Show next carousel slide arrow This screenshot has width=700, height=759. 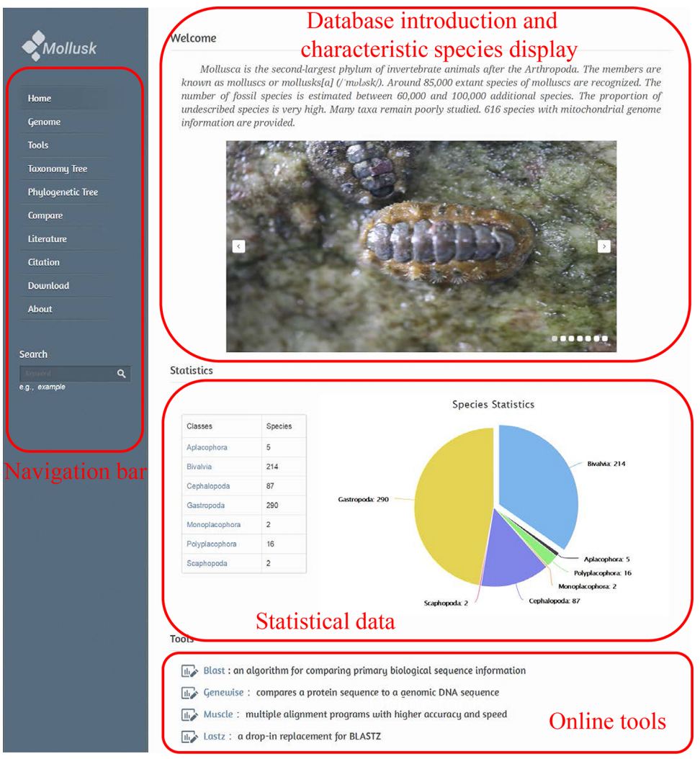[603, 246]
